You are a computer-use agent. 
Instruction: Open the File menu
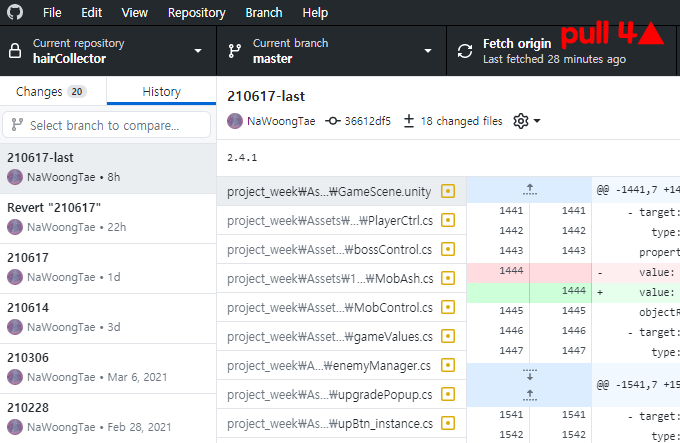52,13
